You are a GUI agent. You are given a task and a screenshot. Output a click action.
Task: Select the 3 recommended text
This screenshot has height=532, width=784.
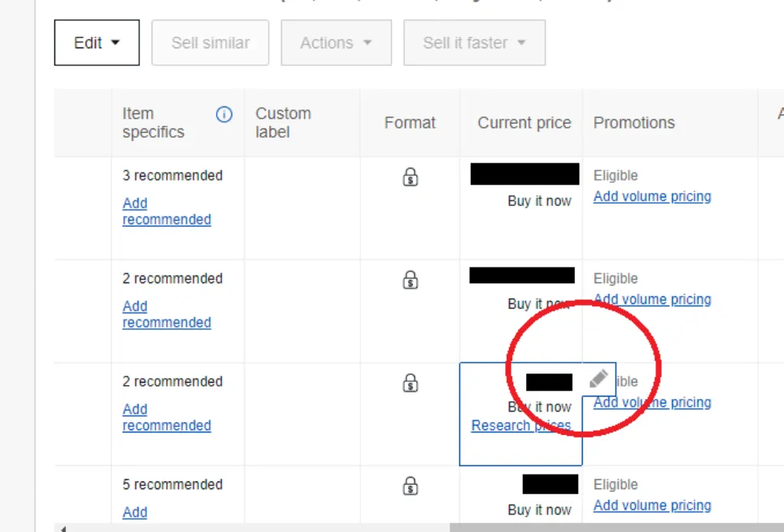click(x=172, y=175)
